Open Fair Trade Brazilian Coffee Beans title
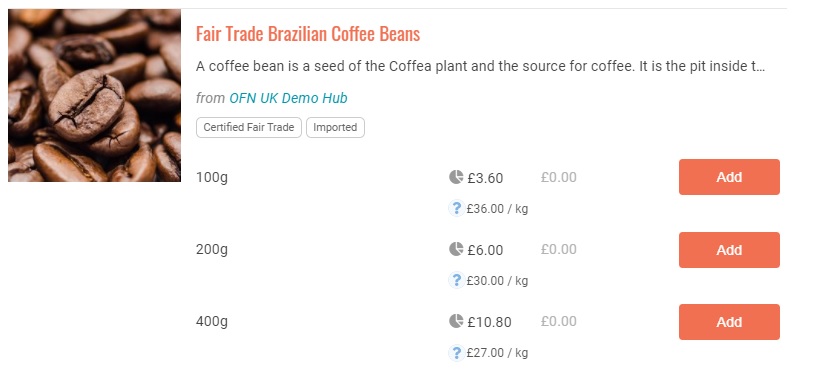This screenshot has width=830, height=370. tap(308, 34)
